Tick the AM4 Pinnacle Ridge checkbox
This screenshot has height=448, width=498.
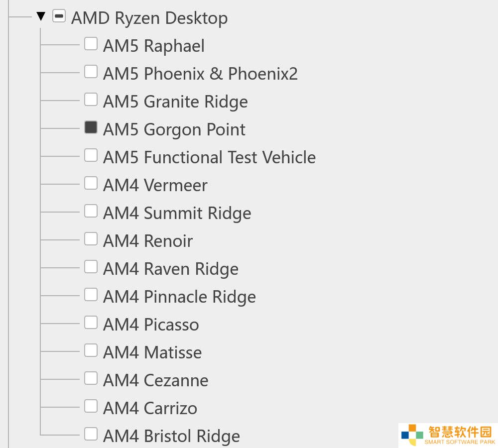[x=91, y=295]
